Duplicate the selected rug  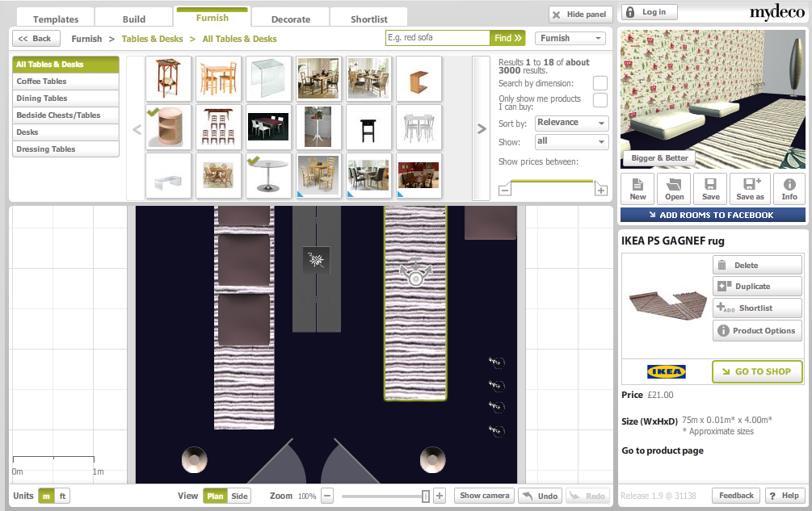coord(756,287)
